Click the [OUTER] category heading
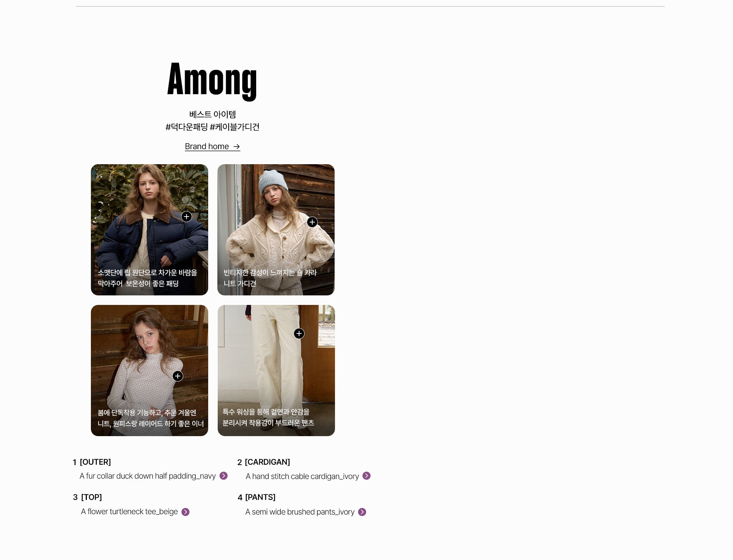Screen dimensions: 733x560 coord(95,462)
